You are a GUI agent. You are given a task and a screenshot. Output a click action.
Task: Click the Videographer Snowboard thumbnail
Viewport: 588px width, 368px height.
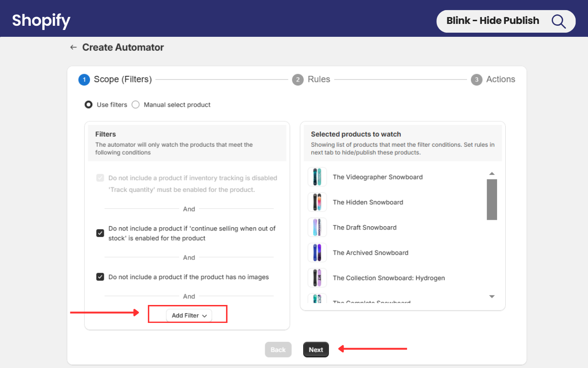[317, 177]
